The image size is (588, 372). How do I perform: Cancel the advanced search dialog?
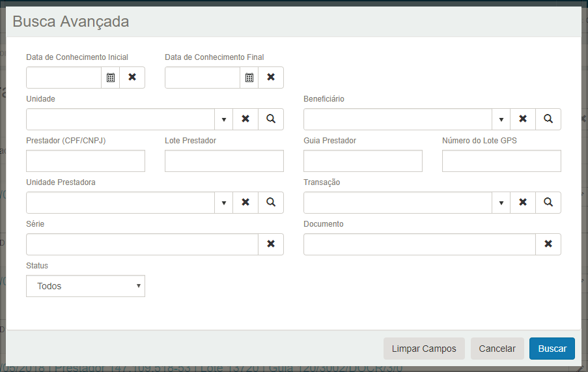pyautogui.click(x=497, y=349)
